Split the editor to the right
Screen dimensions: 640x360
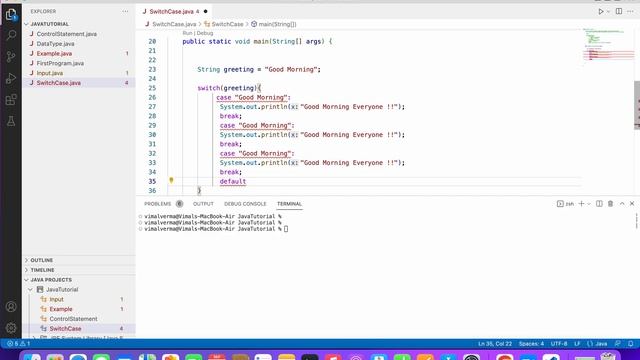tap(619, 11)
